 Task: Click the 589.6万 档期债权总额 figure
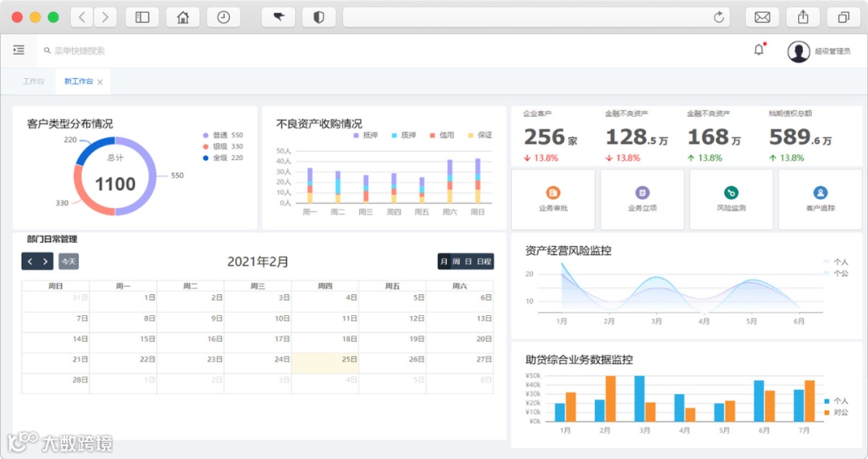800,137
